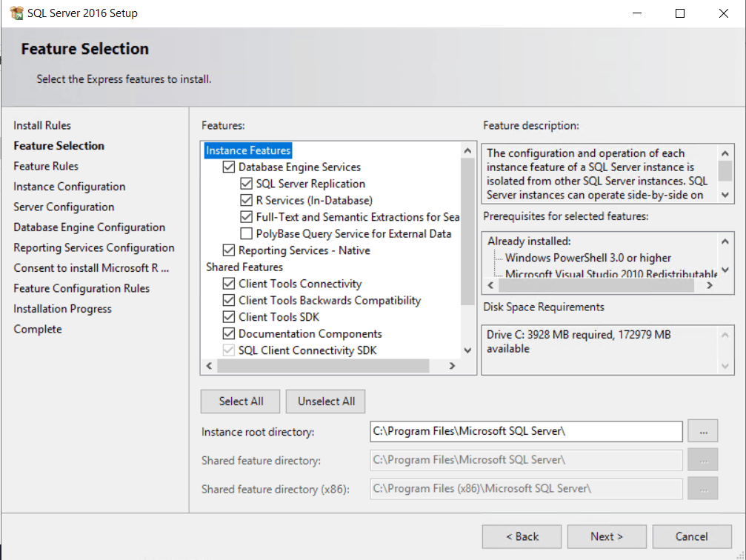
Task: Select Reporting Services Configuration step
Action: pyautogui.click(x=94, y=247)
